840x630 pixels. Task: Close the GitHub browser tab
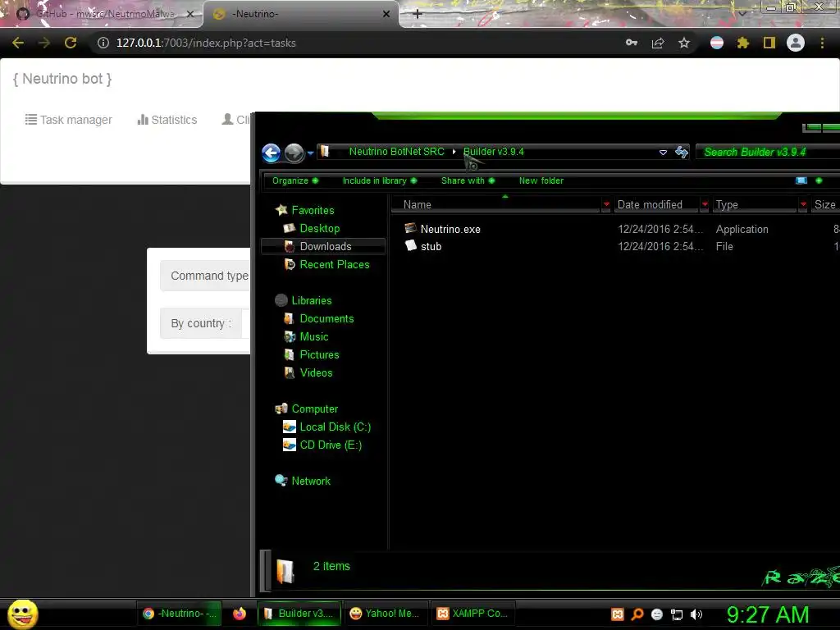pyautogui.click(x=189, y=14)
